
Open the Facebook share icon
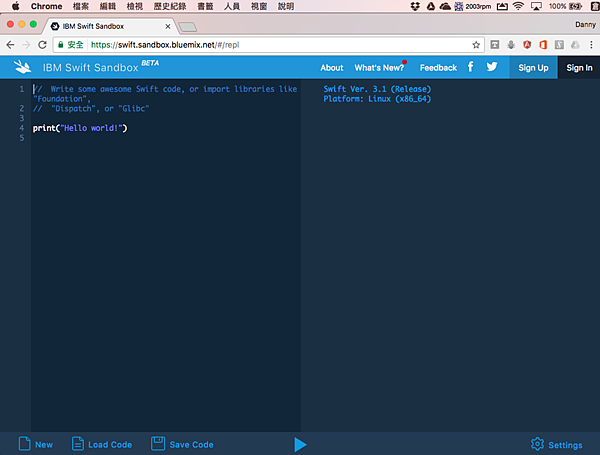tap(471, 67)
